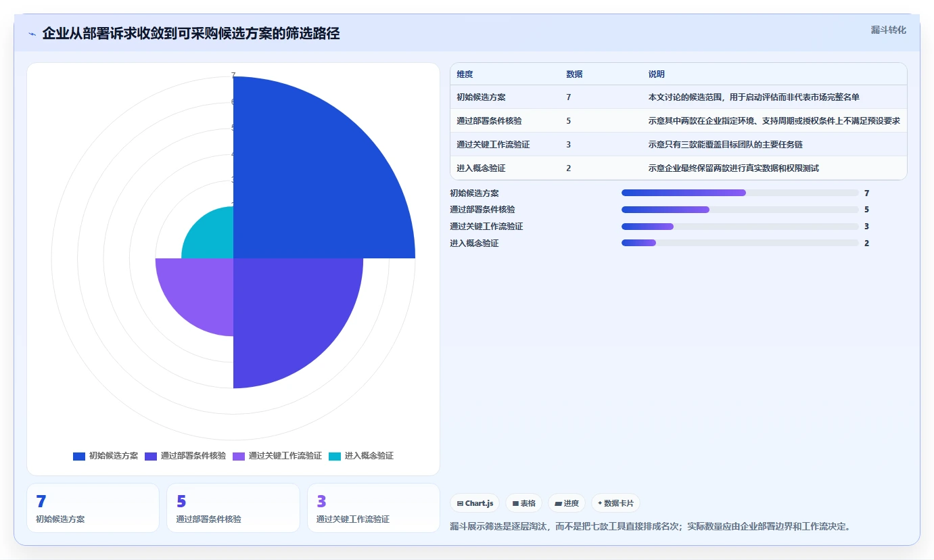This screenshot has width=934, height=560.
Task: Click the 进入概念验证 progress bar
Action: coord(740,243)
